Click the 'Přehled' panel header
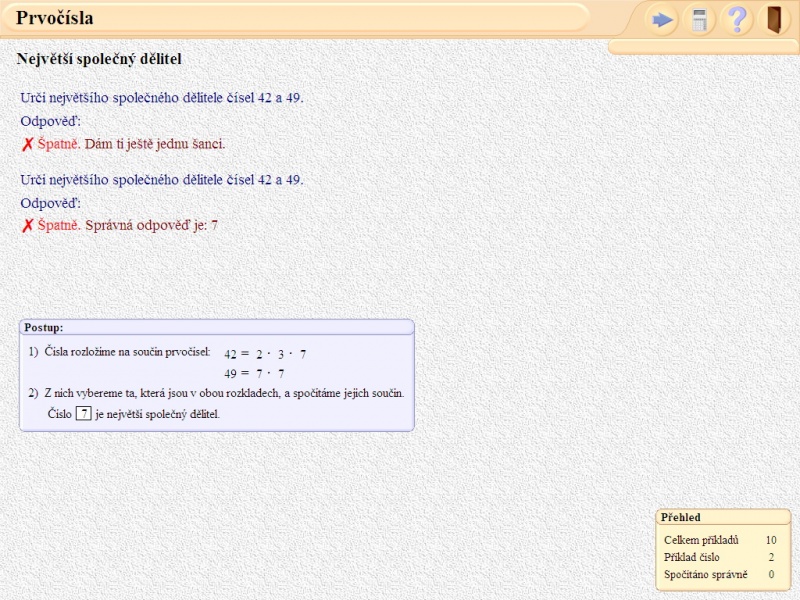 tap(723, 517)
